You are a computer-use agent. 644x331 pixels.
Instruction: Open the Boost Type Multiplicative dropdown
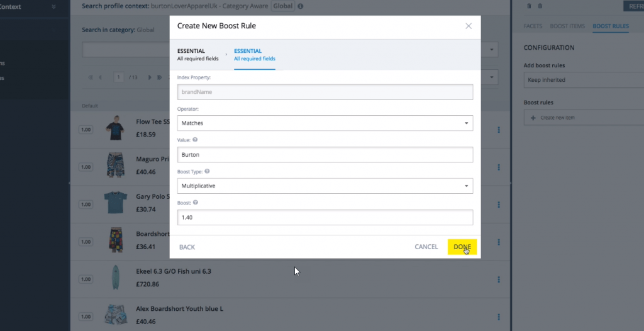coord(325,186)
